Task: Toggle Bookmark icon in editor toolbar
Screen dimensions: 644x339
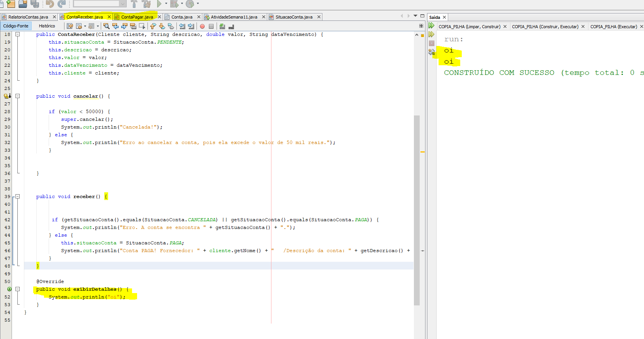Action: [x=171, y=26]
